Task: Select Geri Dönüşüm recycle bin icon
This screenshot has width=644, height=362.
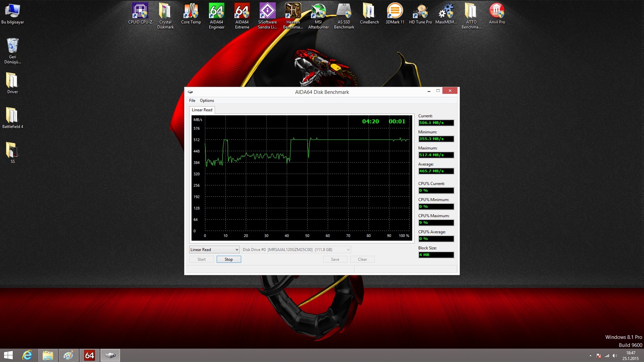Action: tap(12, 51)
